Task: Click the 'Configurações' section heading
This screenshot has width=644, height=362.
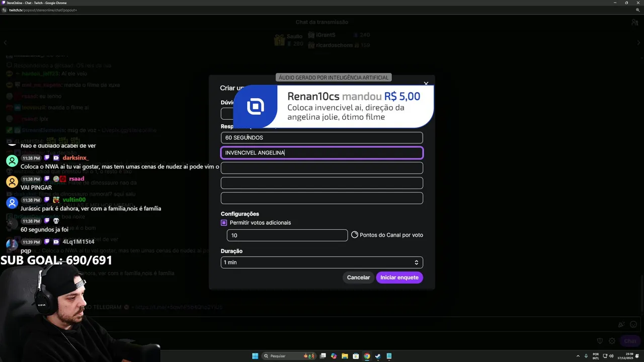Action: pos(240,214)
